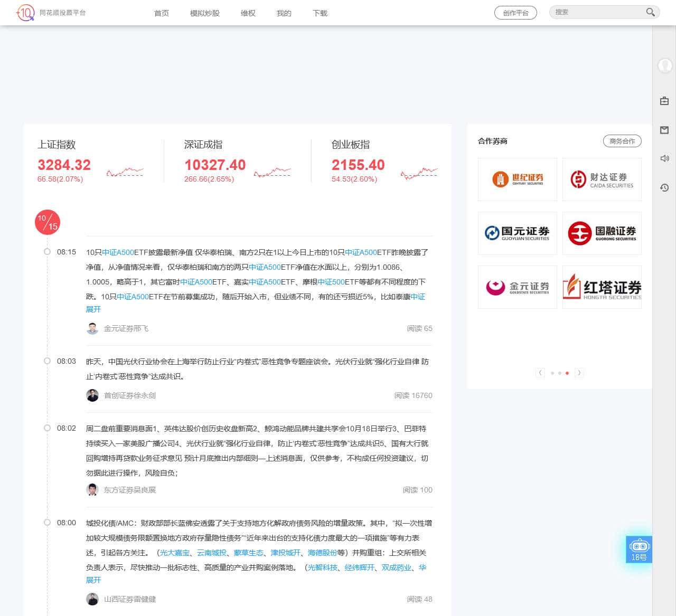Open the 08:03 光伏行业 article text

(258, 369)
